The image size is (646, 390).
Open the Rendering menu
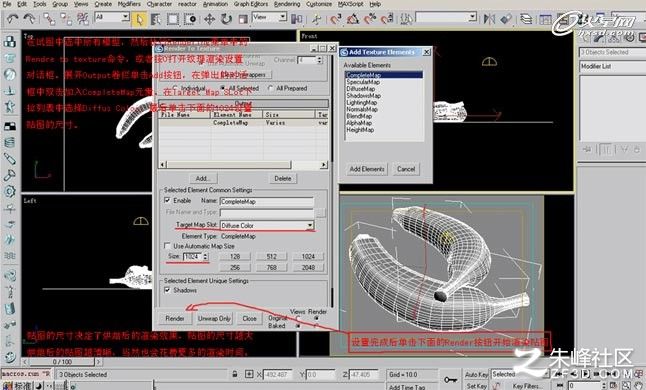pyautogui.click(x=287, y=4)
